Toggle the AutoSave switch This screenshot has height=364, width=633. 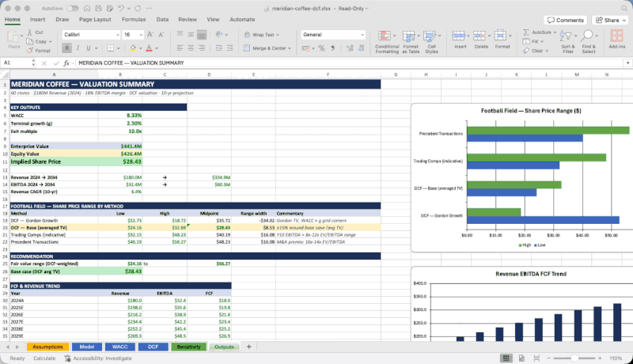coord(73,8)
